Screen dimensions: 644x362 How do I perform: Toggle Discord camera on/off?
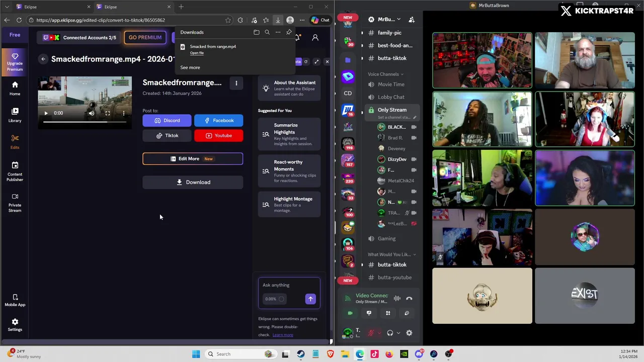pyautogui.click(x=350, y=313)
